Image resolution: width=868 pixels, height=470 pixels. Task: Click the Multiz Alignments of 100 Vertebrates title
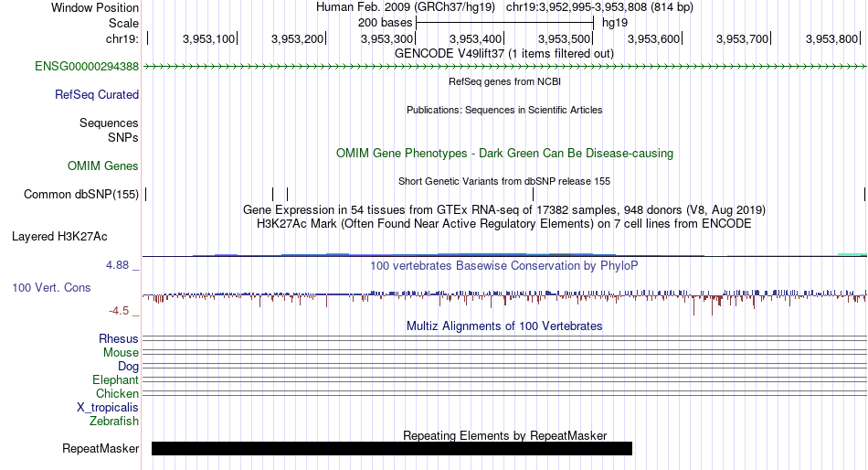[x=504, y=326]
